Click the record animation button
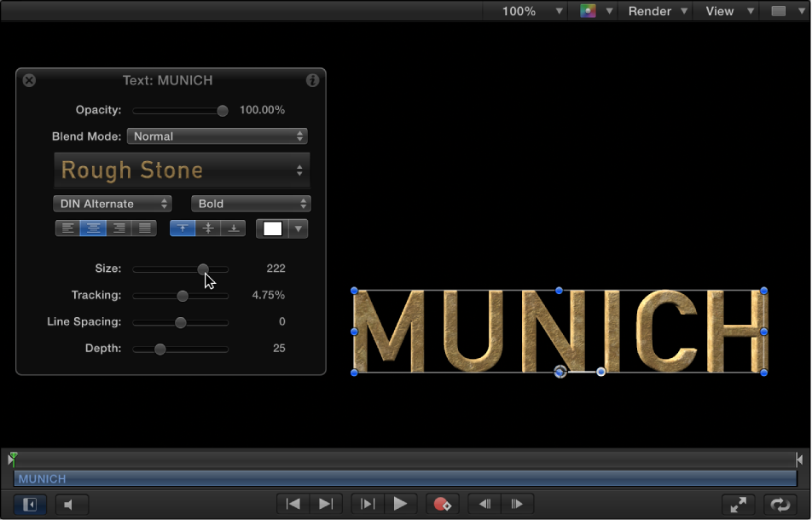 (x=443, y=505)
